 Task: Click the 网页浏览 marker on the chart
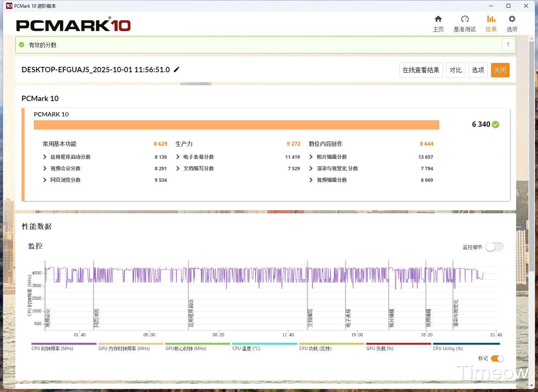[96, 318]
